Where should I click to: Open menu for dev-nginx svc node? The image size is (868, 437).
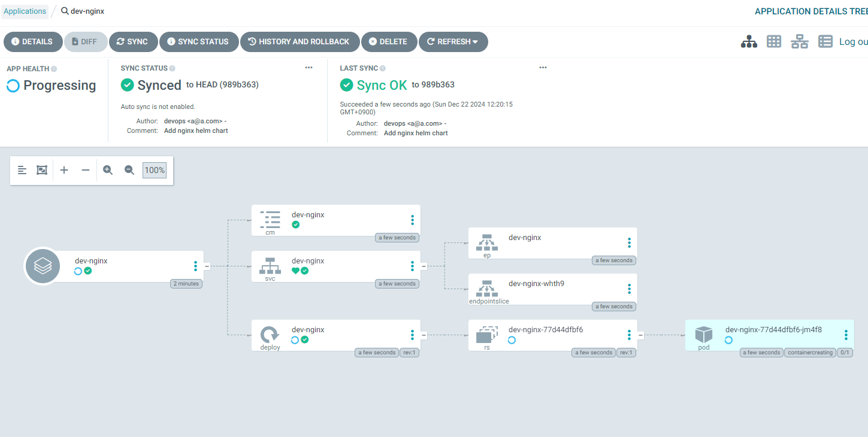[x=412, y=266]
